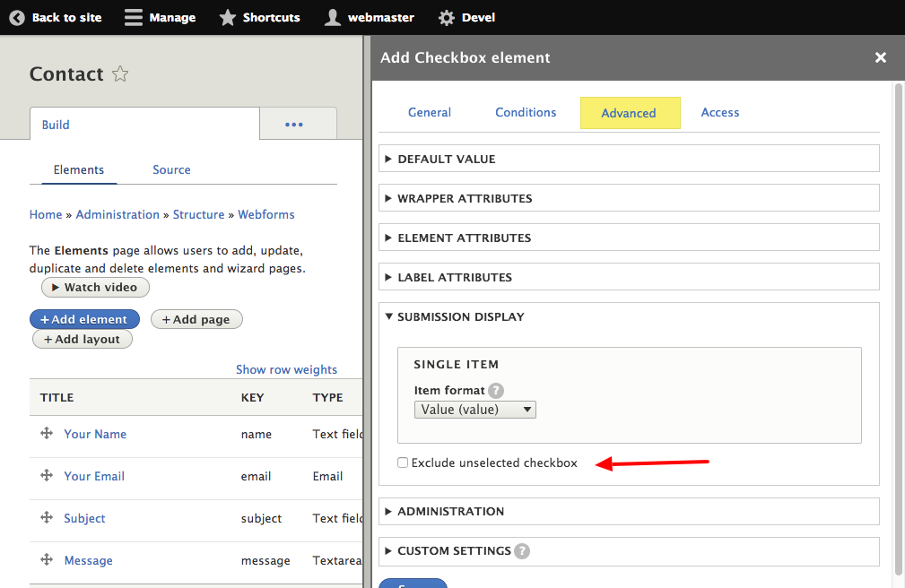The height and width of the screenshot is (588, 905).
Task: Click the Add element button
Action: point(84,319)
